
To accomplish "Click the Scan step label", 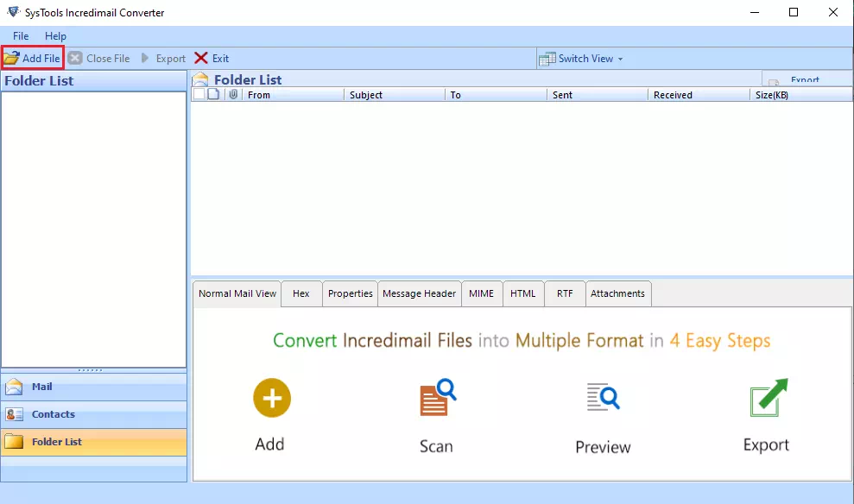I will pyautogui.click(x=436, y=446).
